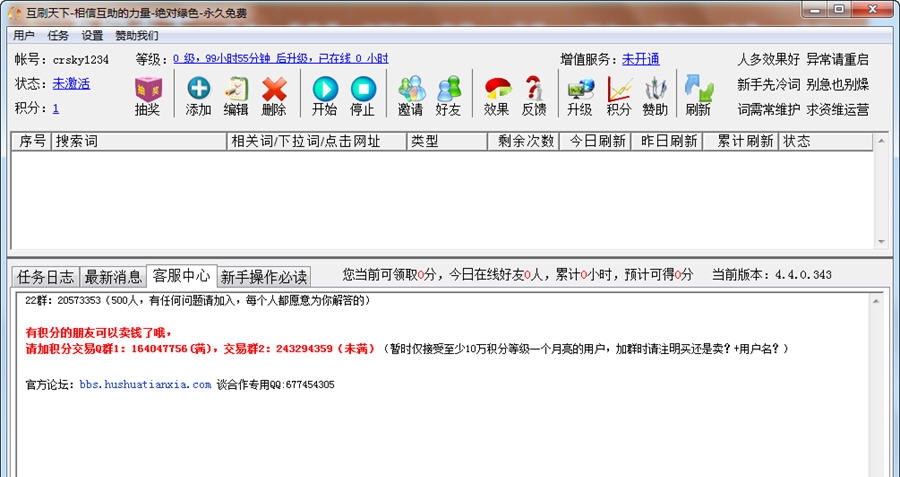Image resolution: width=900 pixels, height=477 pixels.
Task: Sort by the 今日刷新 column header
Action: 595,141
